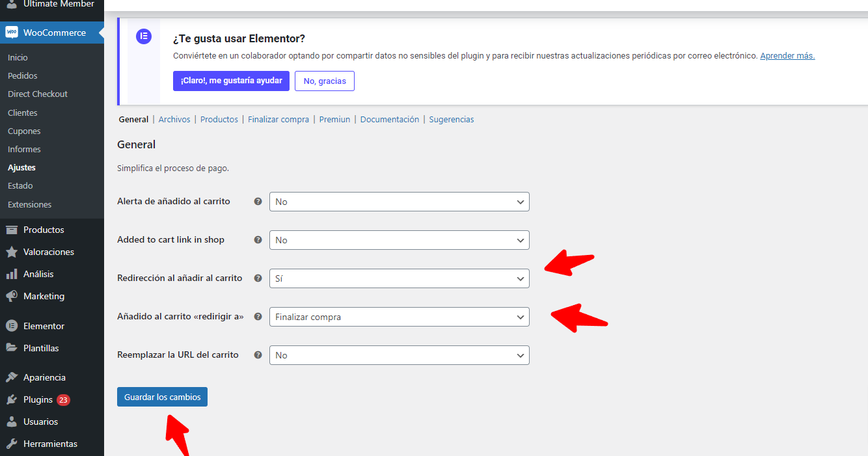The height and width of the screenshot is (456, 868).
Task: Switch to the General settings tab
Action: pos(133,120)
